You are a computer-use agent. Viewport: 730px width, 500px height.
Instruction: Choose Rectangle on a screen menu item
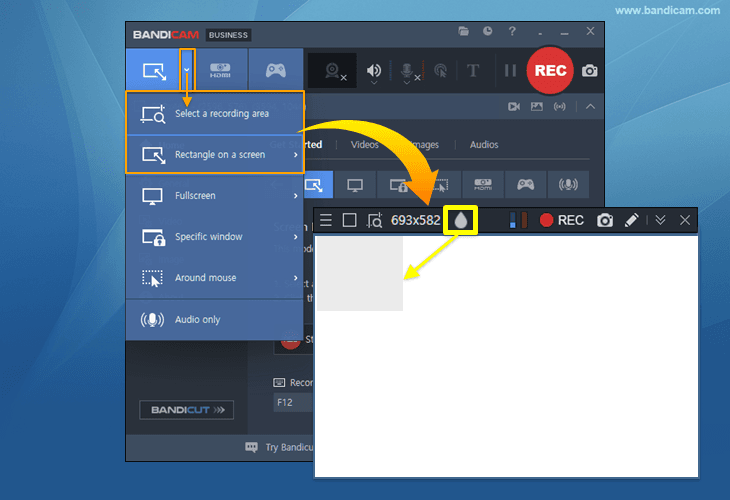215,155
